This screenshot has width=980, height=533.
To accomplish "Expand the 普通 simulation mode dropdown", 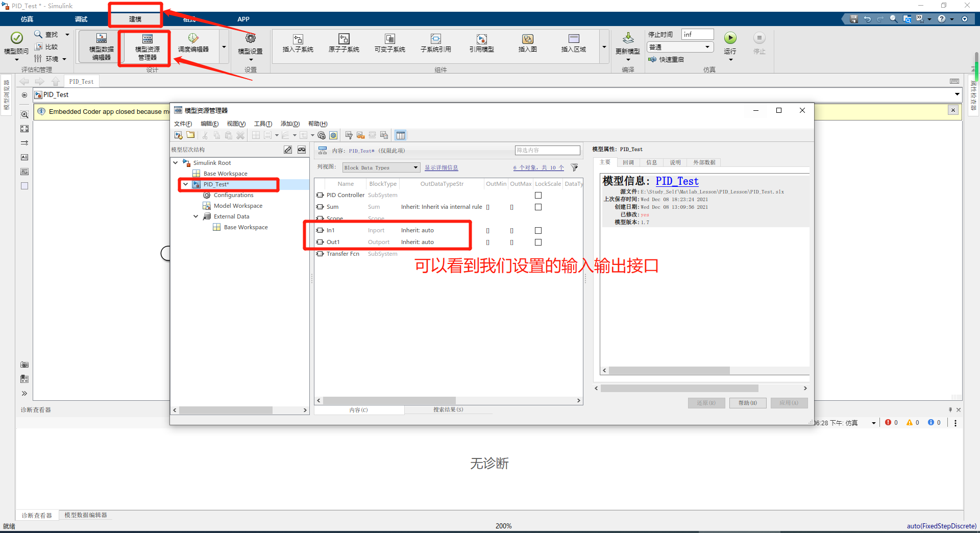I will [x=708, y=46].
